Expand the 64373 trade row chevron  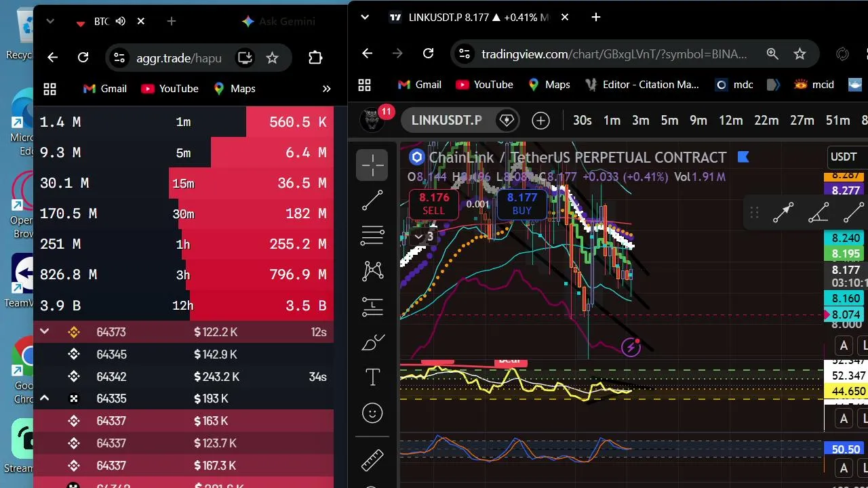tap(44, 331)
